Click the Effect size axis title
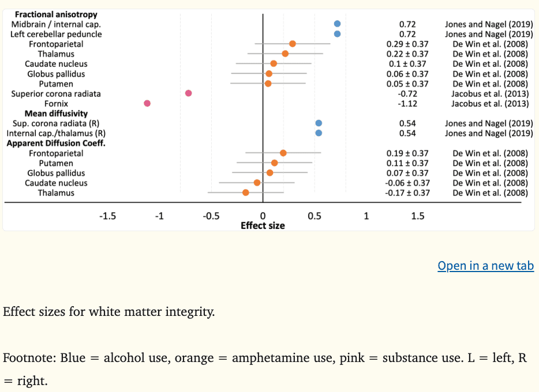539x392 pixels. (263, 225)
